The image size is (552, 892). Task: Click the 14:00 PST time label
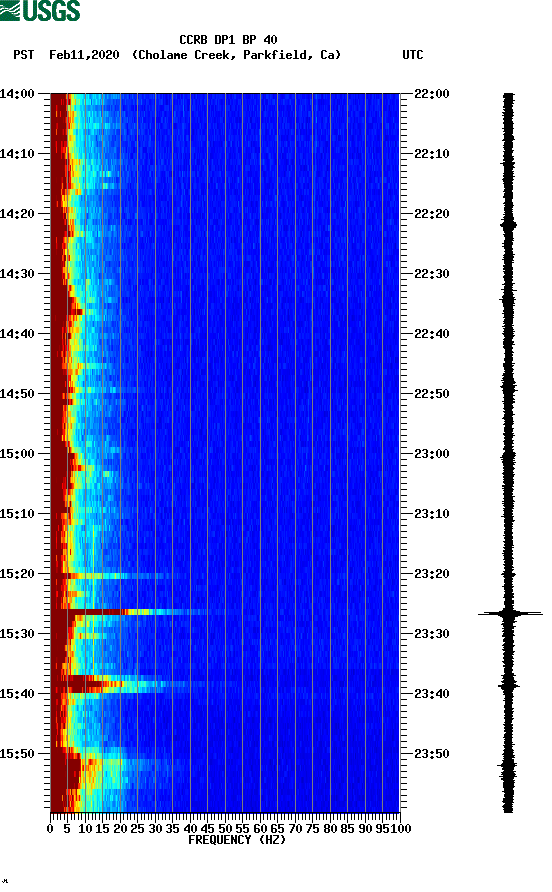[x=17, y=94]
